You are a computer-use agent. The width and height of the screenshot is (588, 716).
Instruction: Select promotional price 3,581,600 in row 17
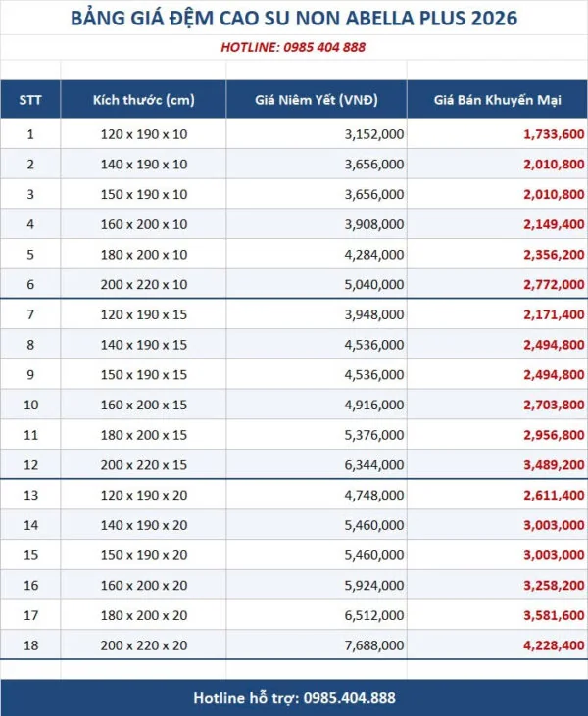coord(554,615)
